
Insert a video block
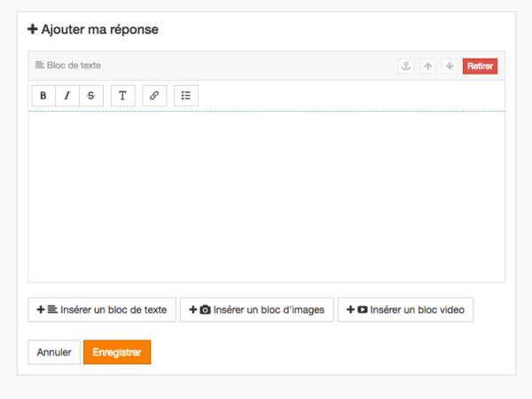(406, 309)
